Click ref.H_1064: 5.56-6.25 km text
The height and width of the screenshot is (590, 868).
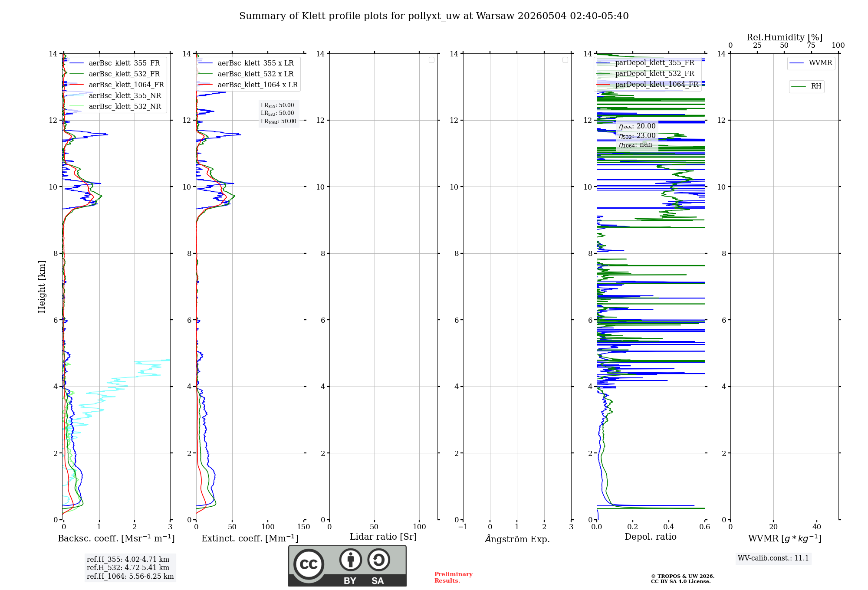130,577
